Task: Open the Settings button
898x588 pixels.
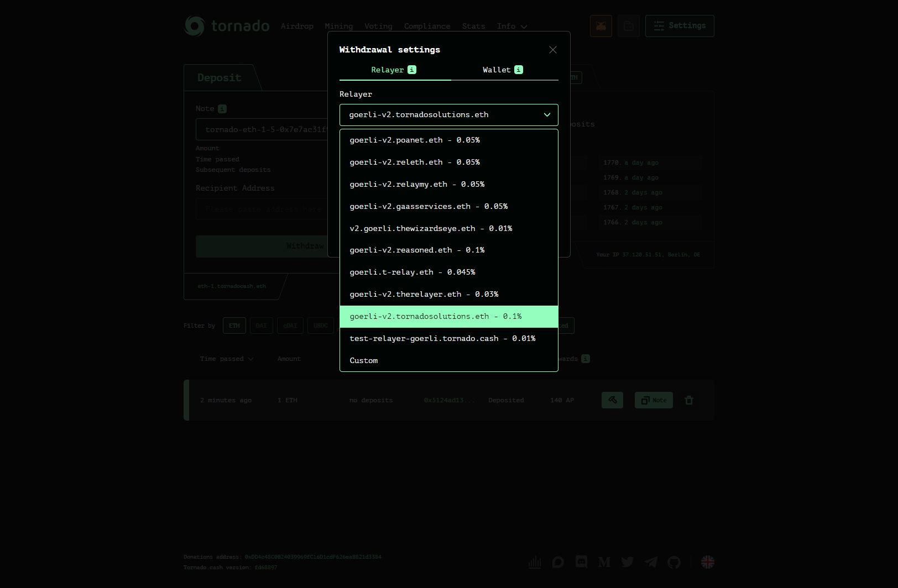Action: pos(680,26)
